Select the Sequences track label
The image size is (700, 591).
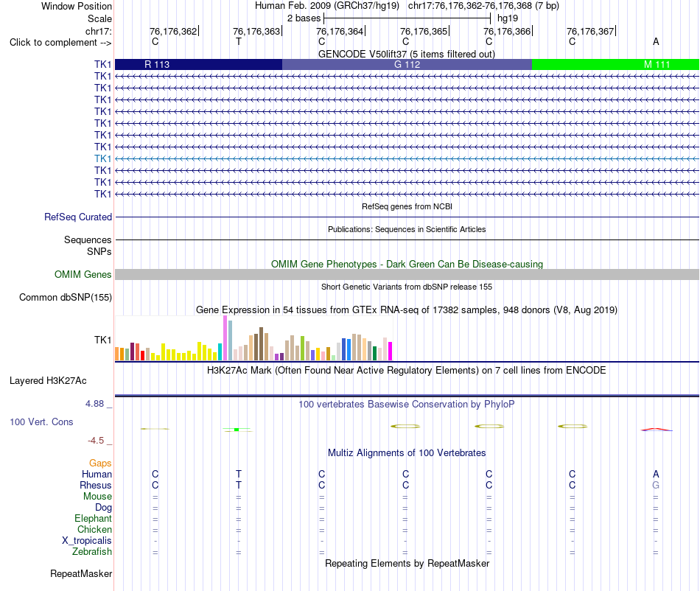pyautogui.click(x=88, y=239)
